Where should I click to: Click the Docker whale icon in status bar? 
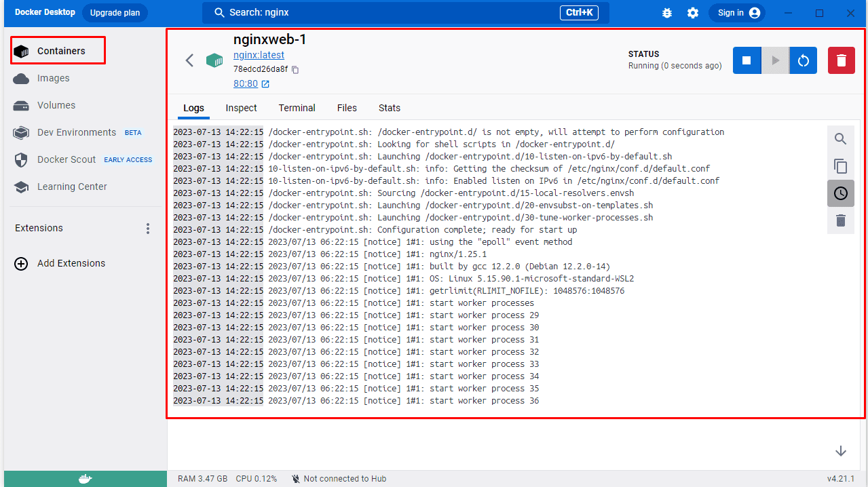85,479
